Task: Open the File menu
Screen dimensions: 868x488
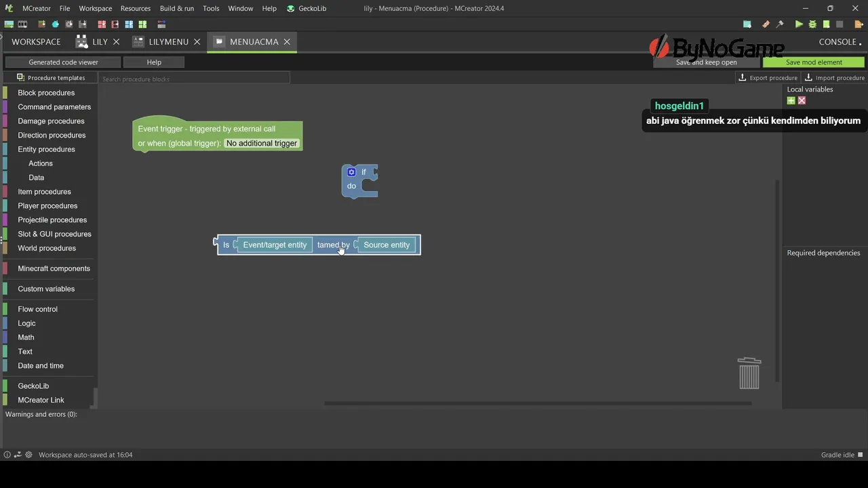Action: tap(64, 8)
